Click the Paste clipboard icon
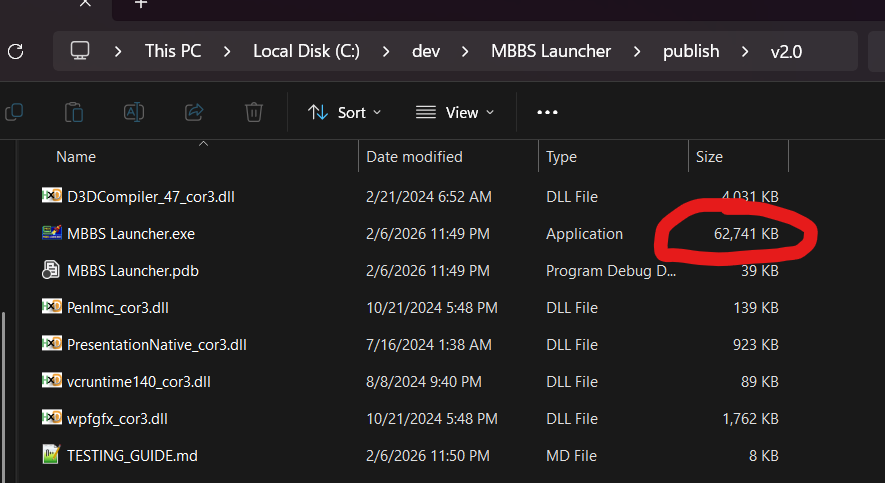The height and width of the screenshot is (483, 885). pyautogui.click(x=73, y=112)
